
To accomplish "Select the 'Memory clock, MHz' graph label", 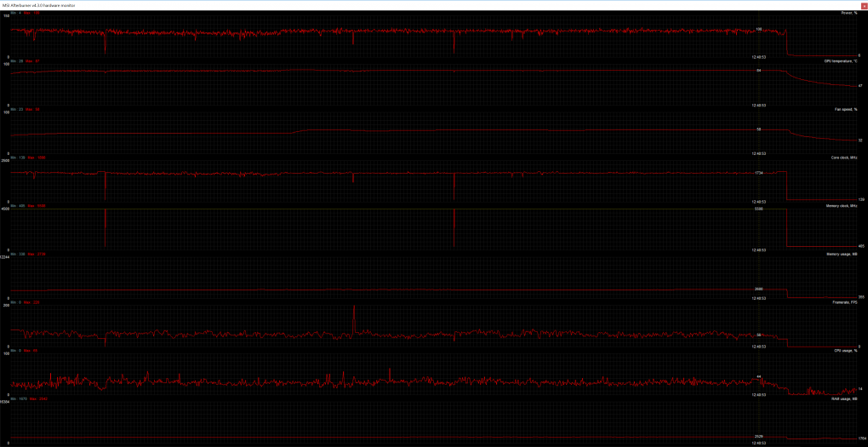I will pyautogui.click(x=842, y=205).
